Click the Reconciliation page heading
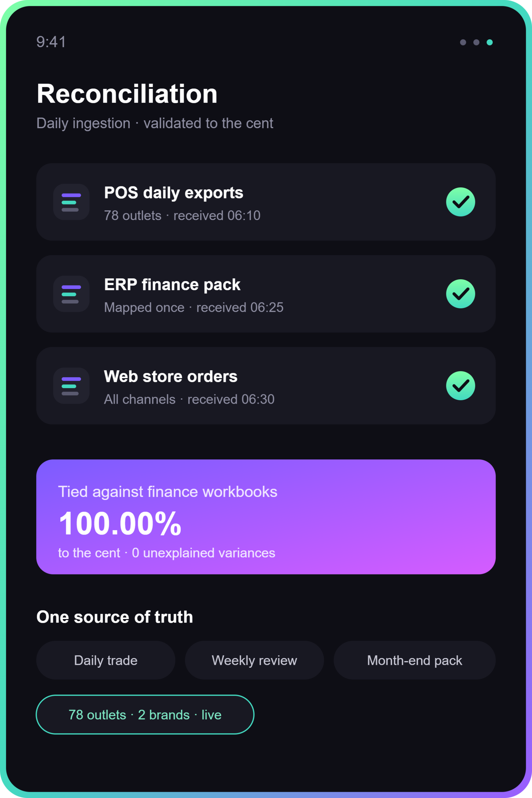This screenshot has height=798, width=532. tap(127, 94)
